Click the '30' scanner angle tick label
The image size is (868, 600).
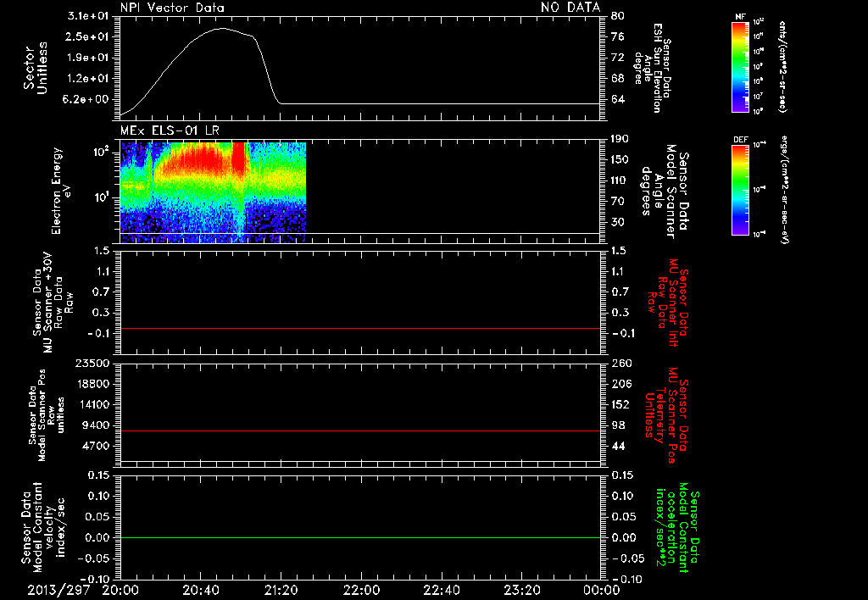[x=617, y=222]
